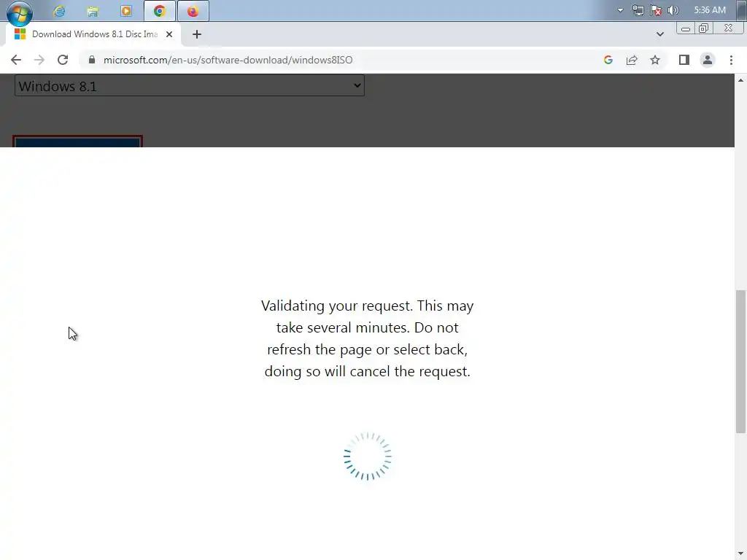
Task: Switch to Firefox taskbar button
Action: 193,11
